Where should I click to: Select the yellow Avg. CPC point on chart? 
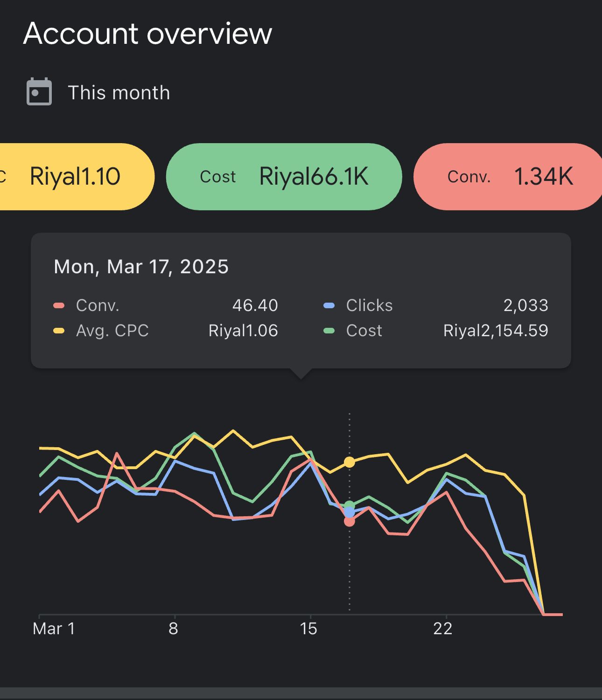(349, 462)
